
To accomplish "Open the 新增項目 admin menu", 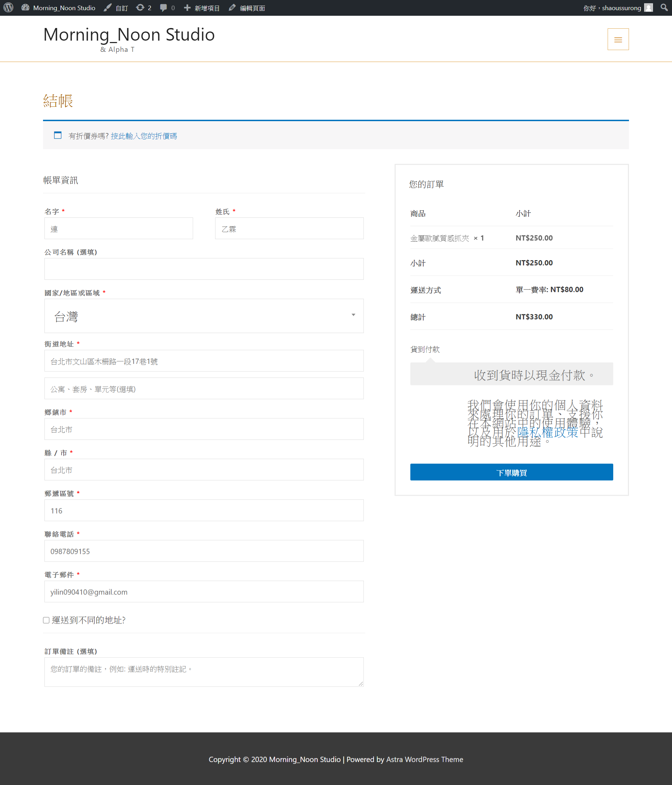I will pyautogui.click(x=207, y=8).
